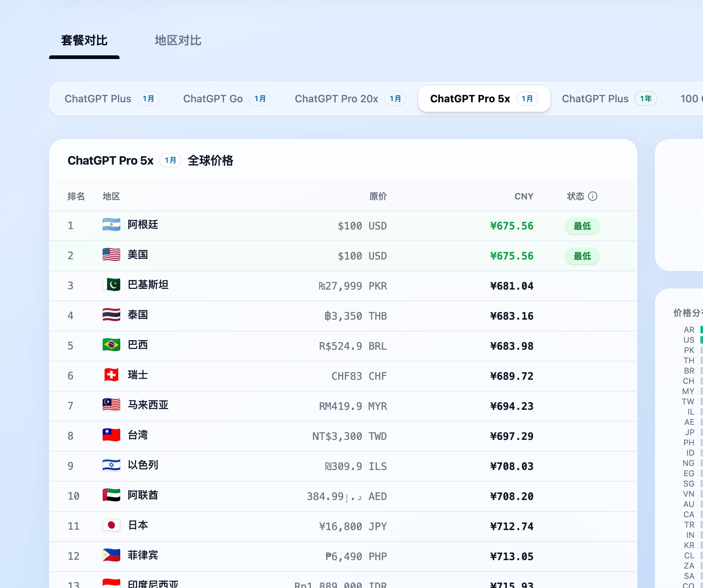
Task: Click the AR label in price chart
Action: tap(689, 330)
